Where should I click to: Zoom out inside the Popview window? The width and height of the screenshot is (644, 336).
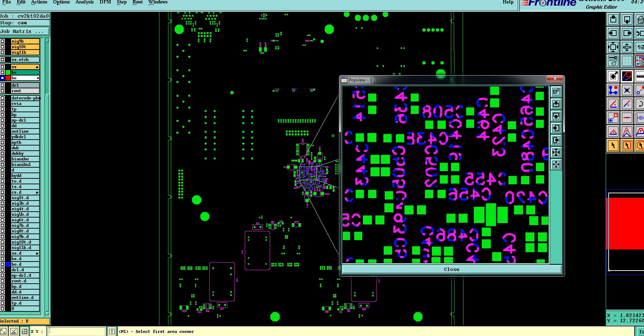[x=556, y=164]
